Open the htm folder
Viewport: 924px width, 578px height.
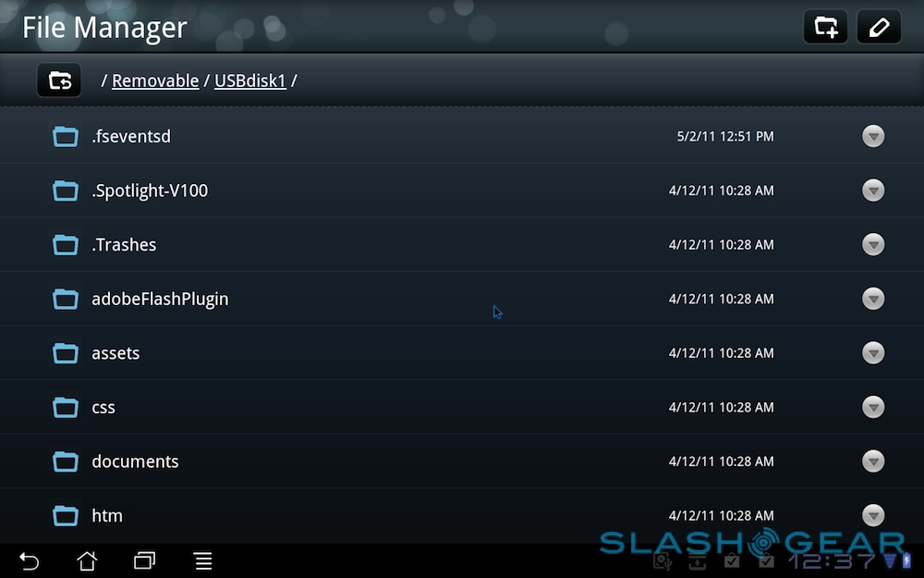click(x=462, y=515)
